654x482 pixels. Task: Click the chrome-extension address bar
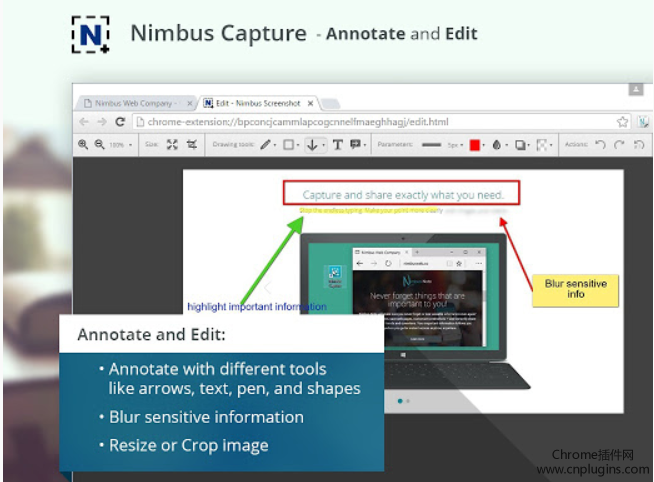point(381,122)
